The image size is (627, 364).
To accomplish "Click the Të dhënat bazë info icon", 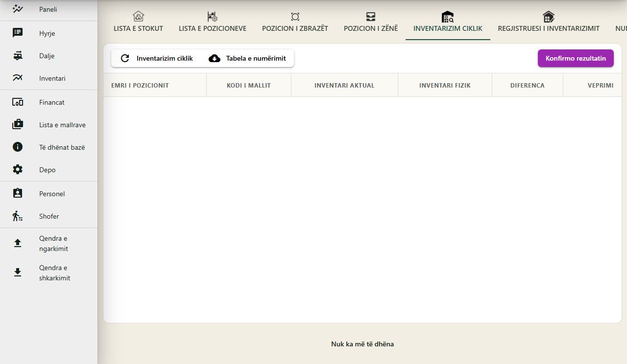I will pos(18,147).
